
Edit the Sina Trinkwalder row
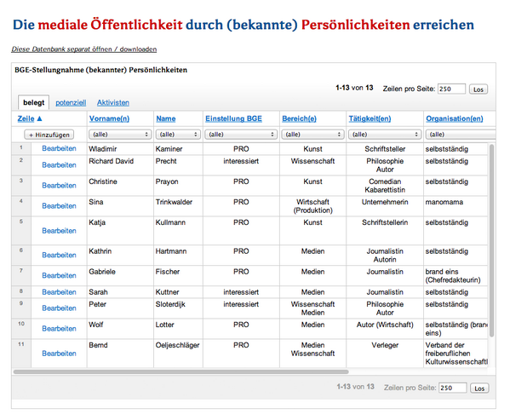click(x=59, y=206)
